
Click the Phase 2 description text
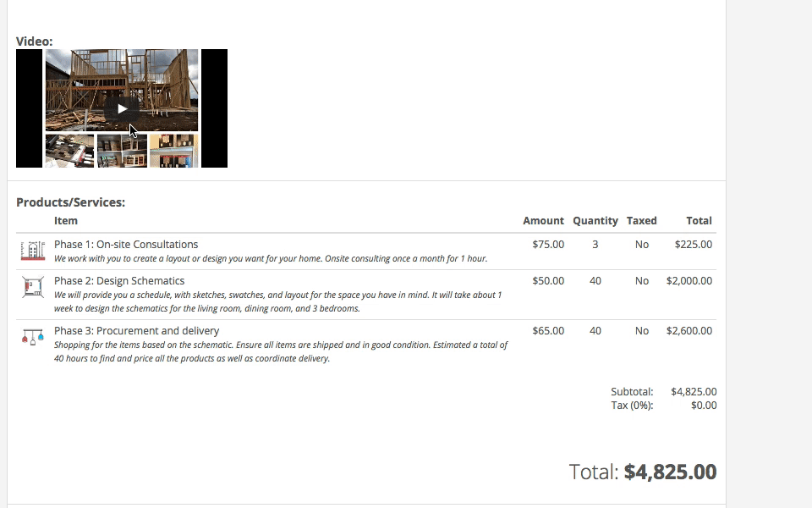point(277,301)
